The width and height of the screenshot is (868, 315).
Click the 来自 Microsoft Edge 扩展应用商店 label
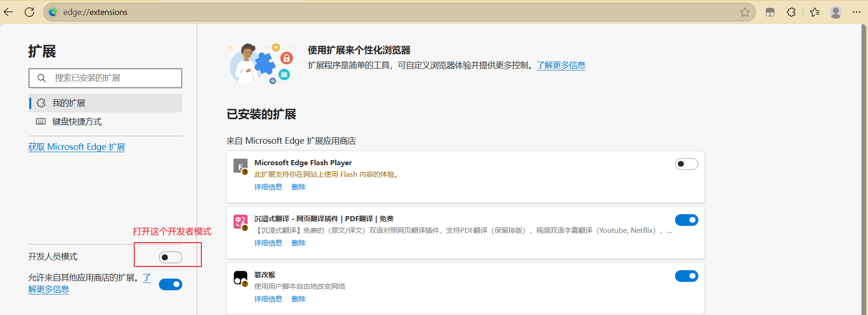point(291,140)
